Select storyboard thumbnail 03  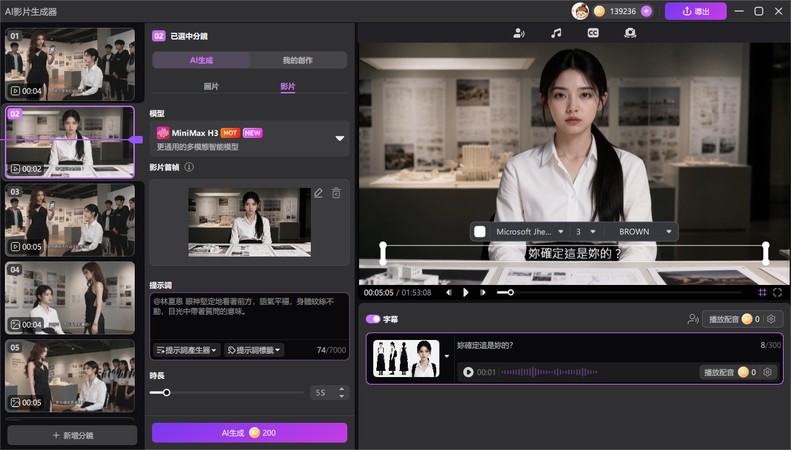click(x=70, y=220)
